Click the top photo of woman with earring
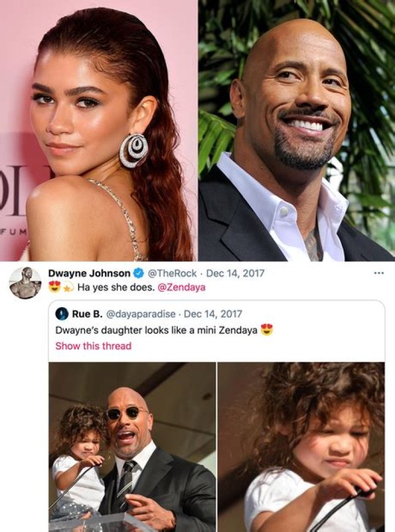Screen dimensions: 395x532 tap(99, 131)
